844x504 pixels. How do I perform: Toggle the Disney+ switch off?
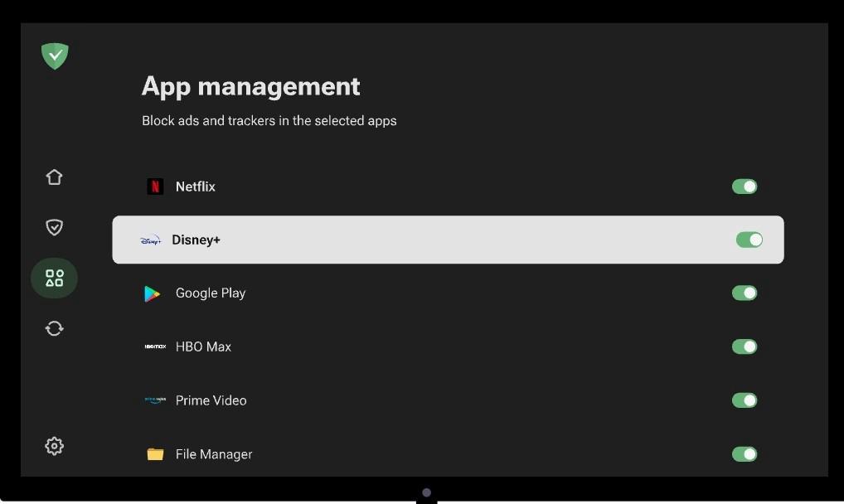coord(749,239)
